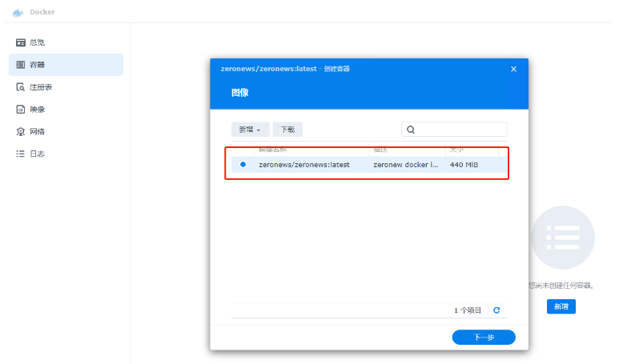
Task: Open the 网络 network section
Action: click(x=66, y=131)
